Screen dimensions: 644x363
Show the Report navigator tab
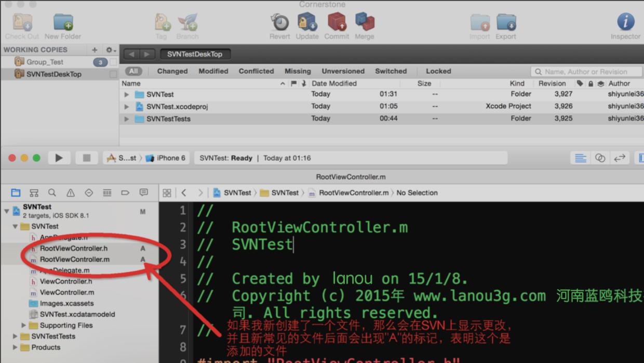point(144,193)
